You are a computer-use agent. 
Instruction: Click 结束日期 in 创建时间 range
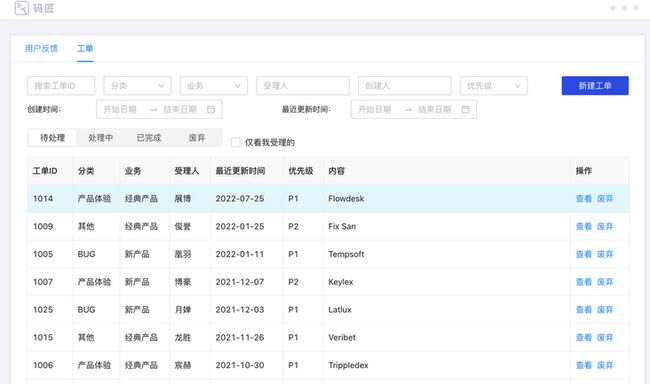(x=180, y=109)
